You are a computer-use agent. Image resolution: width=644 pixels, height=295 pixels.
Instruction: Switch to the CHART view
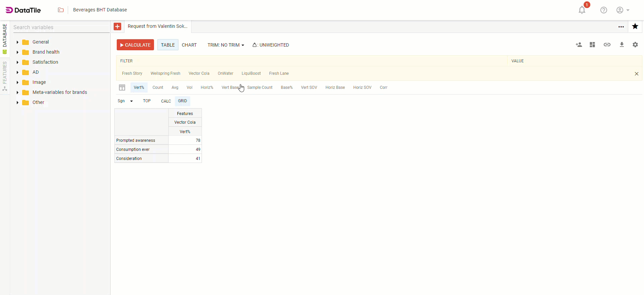tap(189, 45)
